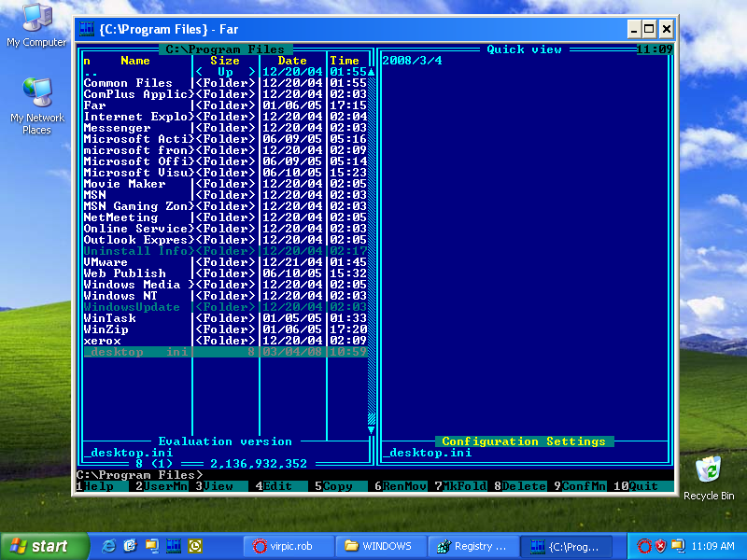Click F10 Quit in the key bar

click(x=644, y=486)
